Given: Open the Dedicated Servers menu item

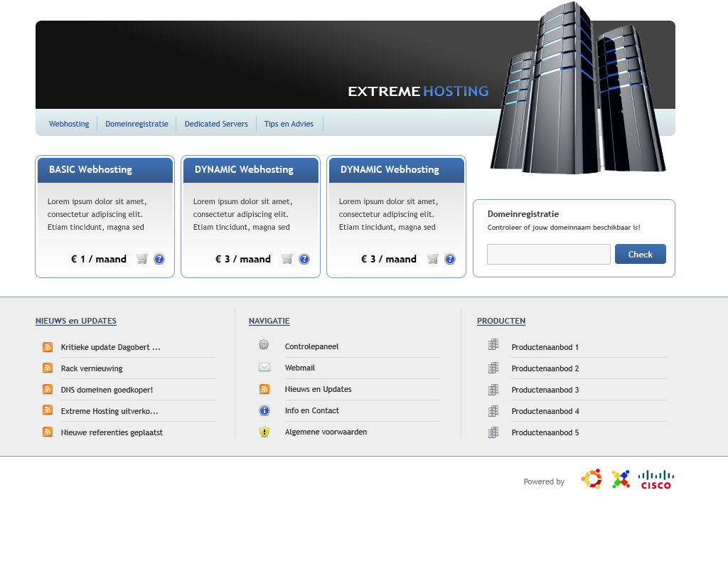Looking at the screenshot, I should click(216, 124).
